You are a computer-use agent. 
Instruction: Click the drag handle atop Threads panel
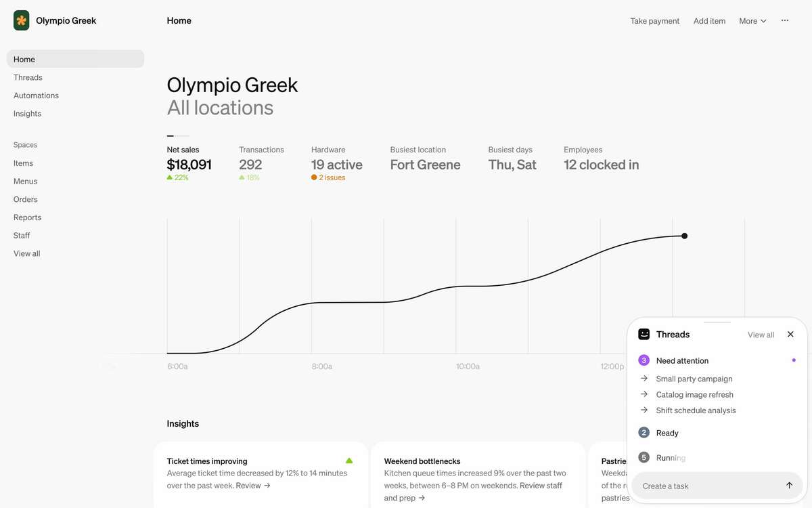[x=717, y=322]
